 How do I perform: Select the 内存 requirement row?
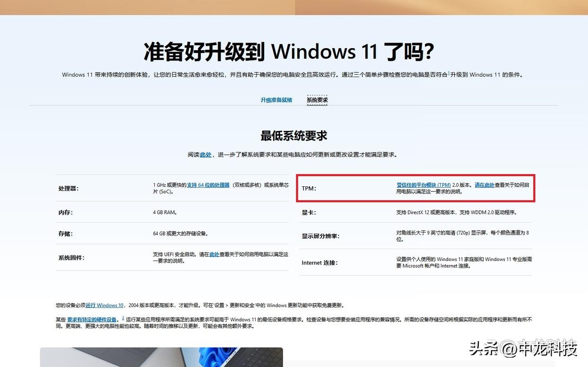click(64, 212)
